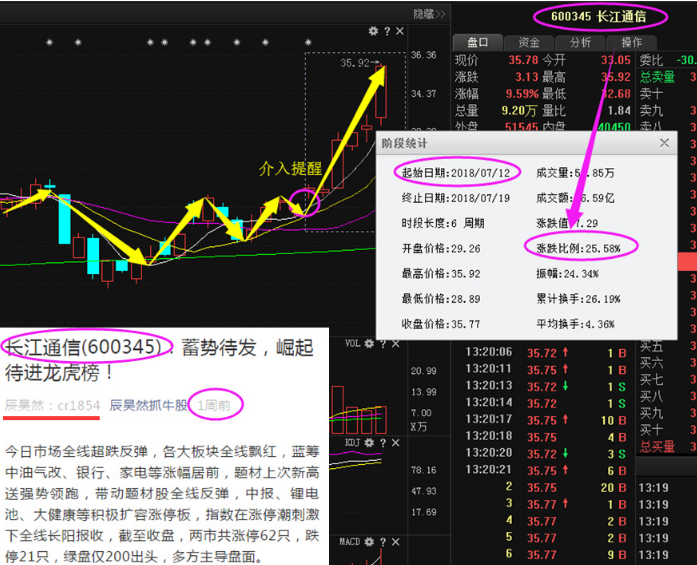Open author link 辰昊然抓牛股
697x565 pixels.
[x=149, y=405]
